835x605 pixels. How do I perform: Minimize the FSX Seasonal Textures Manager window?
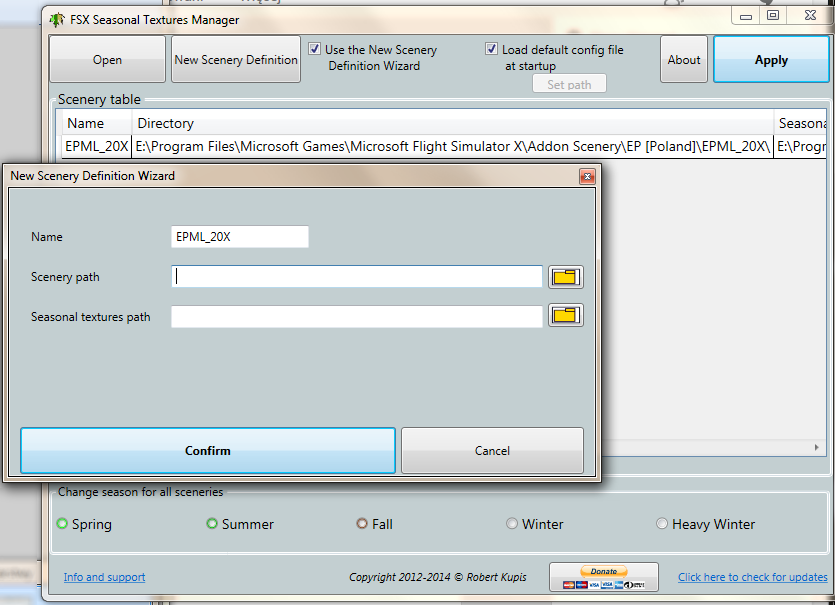746,16
